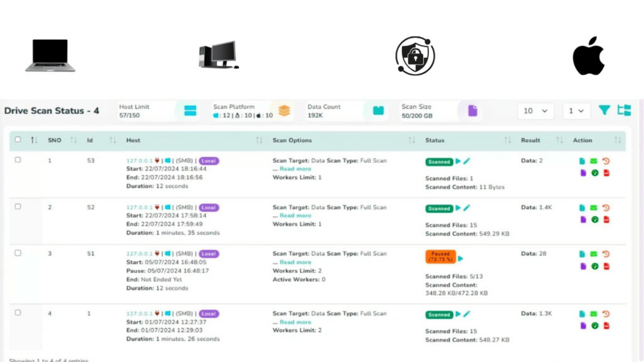
Task: Open the page number 1 dropdown
Action: pyautogui.click(x=576, y=111)
